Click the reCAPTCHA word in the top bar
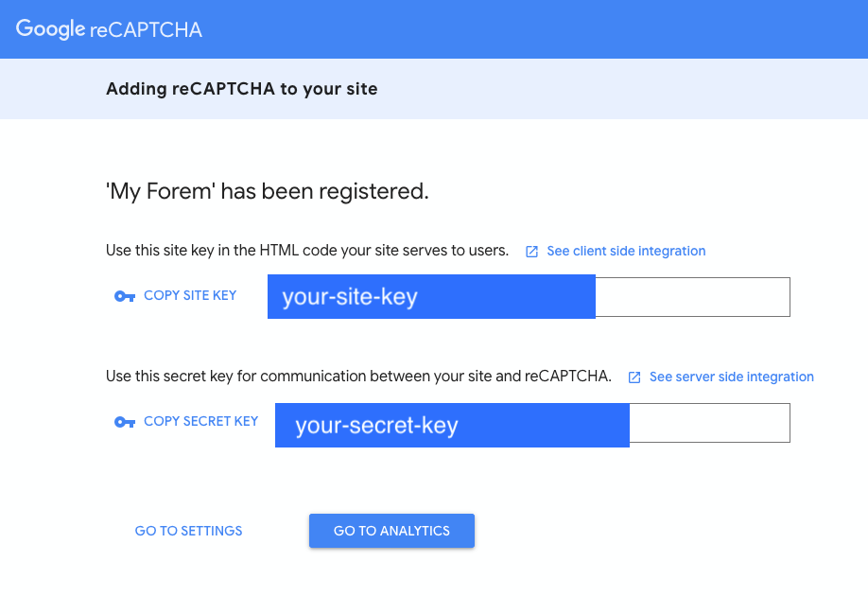 click(147, 29)
